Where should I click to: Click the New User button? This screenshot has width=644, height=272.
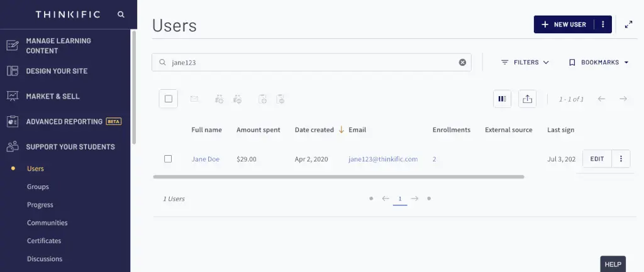pyautogui.click(x=563, y=24)
